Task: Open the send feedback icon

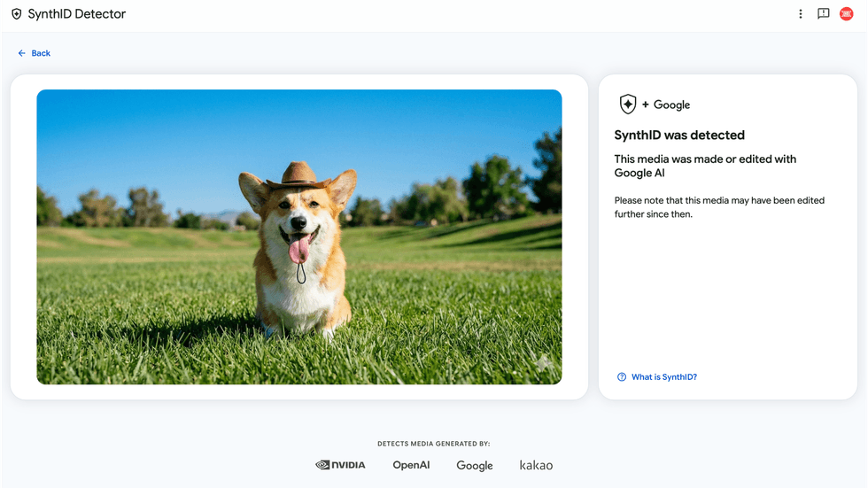Action: coord(823,14)
